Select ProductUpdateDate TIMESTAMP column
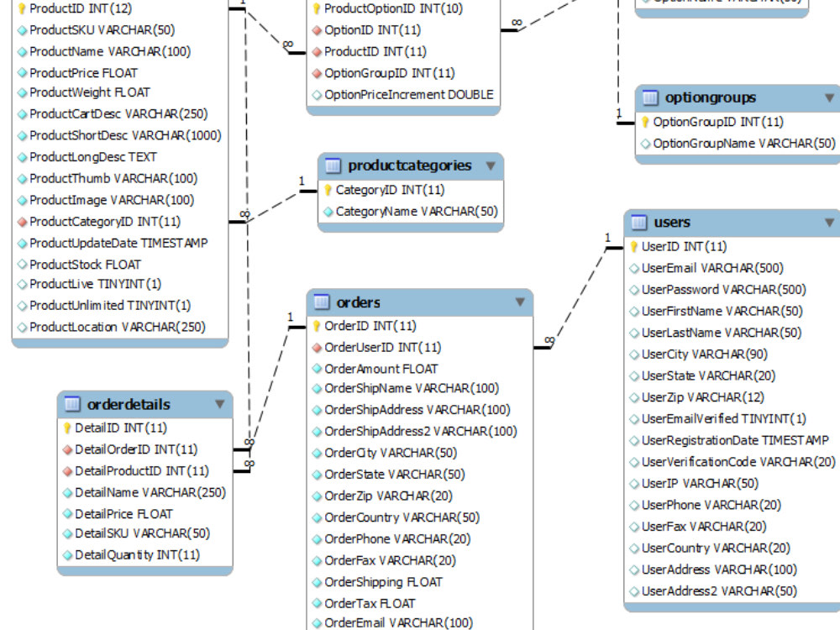The height and width of the screenshot is (630, 840). (118, 244)
